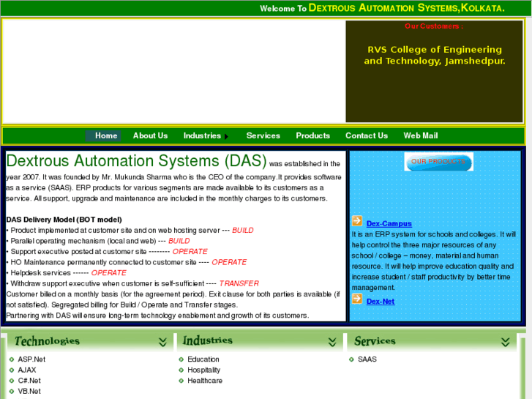The height and width of the screenshot is (399, 532).
Task: Open the Dex-Net product link
Action: pyautogui.click(x=381, y=302)
